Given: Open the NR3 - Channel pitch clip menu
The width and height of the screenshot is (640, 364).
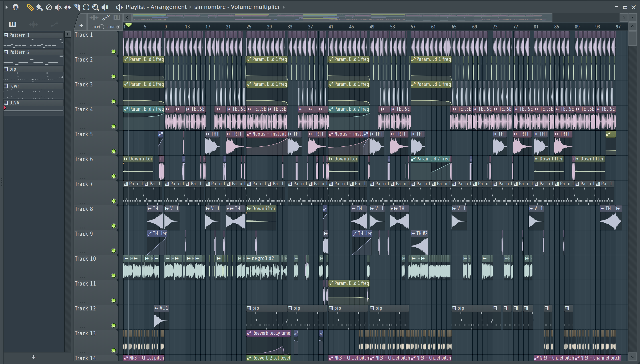Looking at the screenshot, I should [x=577, y=358].
